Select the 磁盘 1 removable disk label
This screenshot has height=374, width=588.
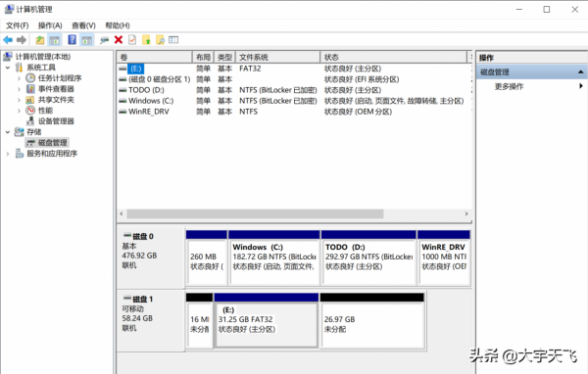click(x=150, y=321)
